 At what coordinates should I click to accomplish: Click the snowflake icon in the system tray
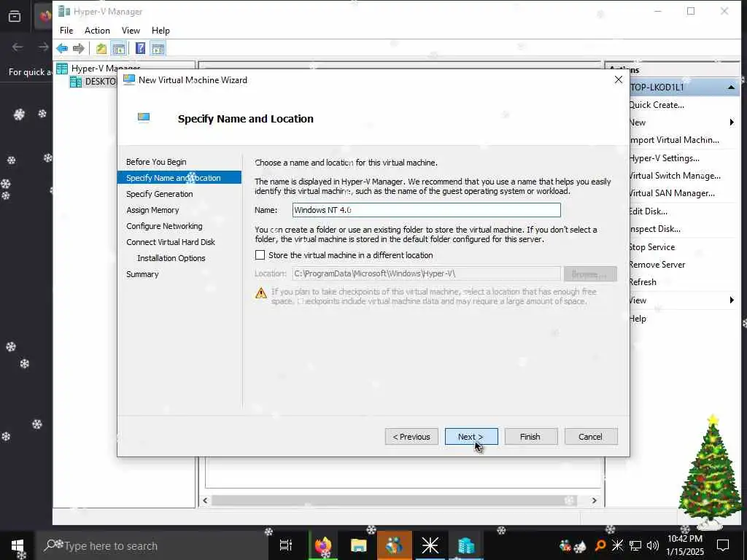[x=617, y=545]
